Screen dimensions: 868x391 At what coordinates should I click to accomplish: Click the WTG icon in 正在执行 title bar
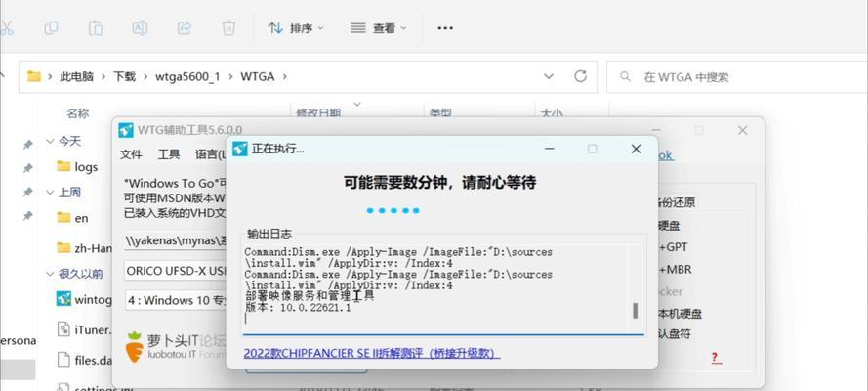(x=239, y=149)
